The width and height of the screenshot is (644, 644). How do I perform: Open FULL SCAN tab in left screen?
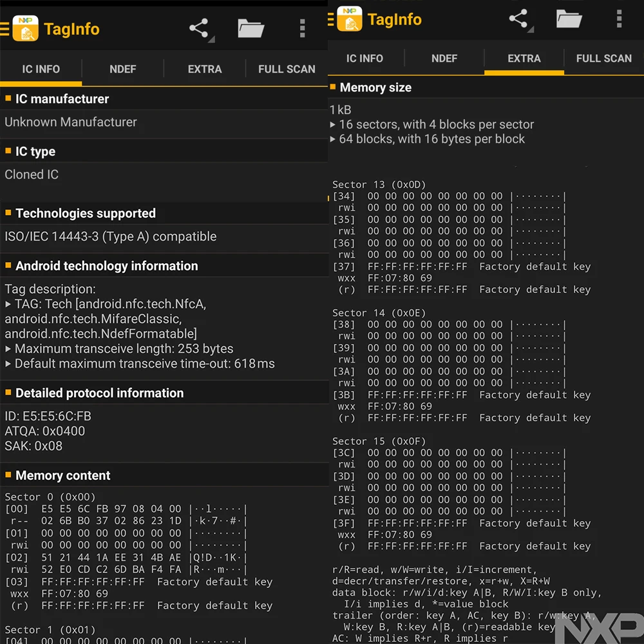point(287,69)
